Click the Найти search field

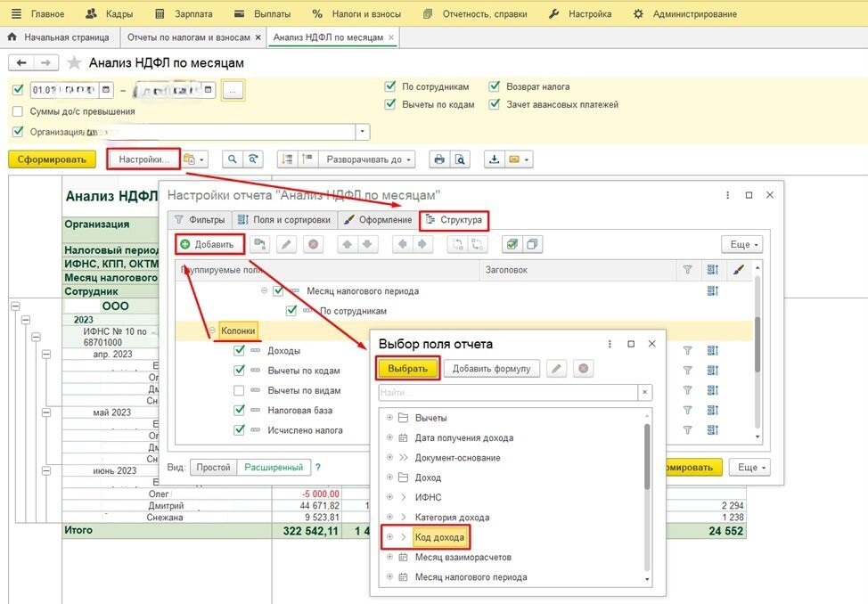click(x=508, y=393)
